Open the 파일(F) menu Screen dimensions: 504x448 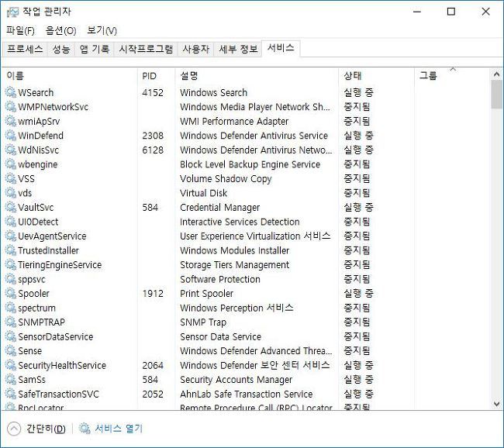20,30
